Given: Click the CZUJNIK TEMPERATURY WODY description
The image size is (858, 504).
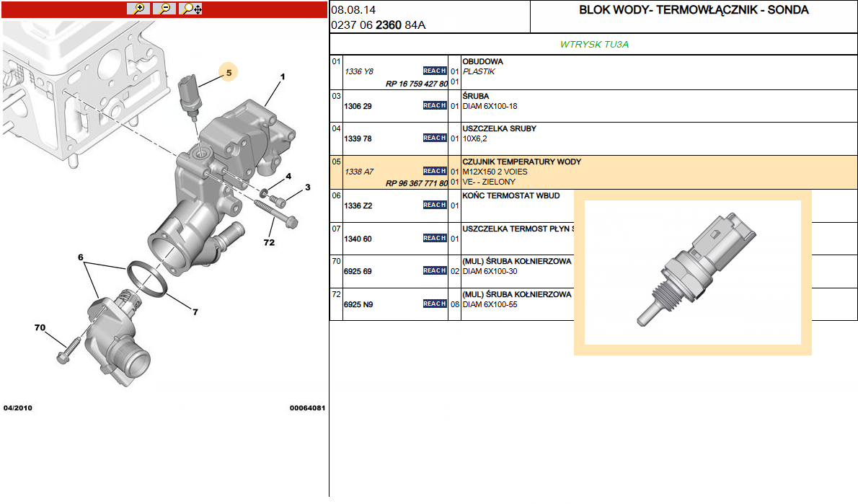Looking at the screenshot, I should click(522, 162).
